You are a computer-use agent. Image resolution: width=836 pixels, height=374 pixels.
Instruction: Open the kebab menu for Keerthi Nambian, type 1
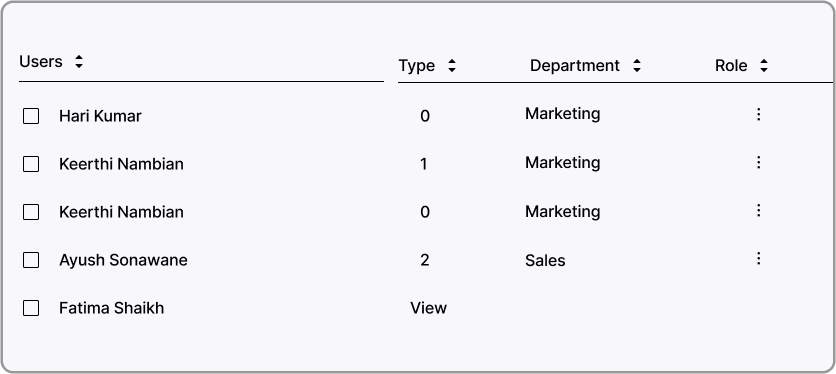click(758, 162)
